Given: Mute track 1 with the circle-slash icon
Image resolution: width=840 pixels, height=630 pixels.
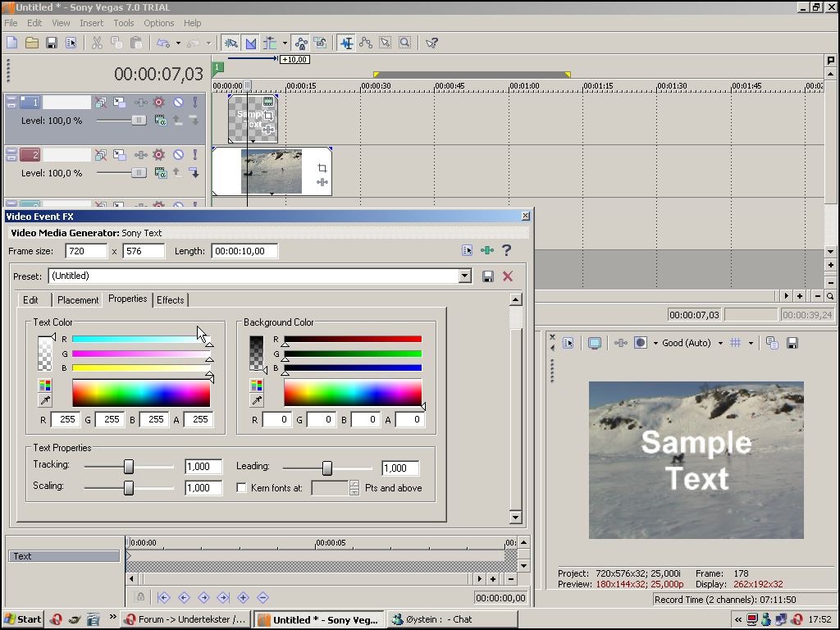Looking at the screenshot, I should (x=178, y=102).
